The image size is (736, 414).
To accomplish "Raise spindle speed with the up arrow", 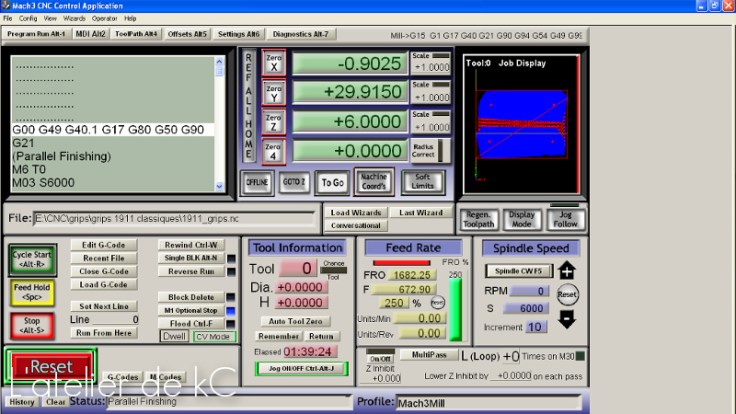I will [x=567, y=271].
